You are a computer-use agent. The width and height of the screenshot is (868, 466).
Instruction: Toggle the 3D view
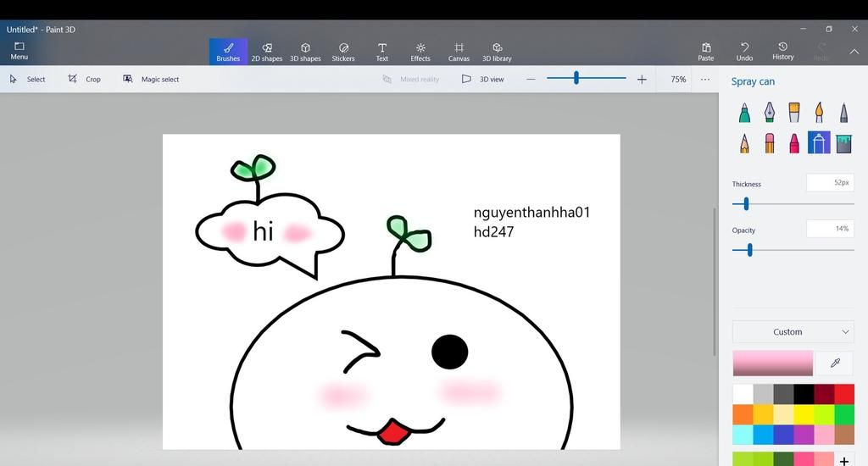coord(482,79)
